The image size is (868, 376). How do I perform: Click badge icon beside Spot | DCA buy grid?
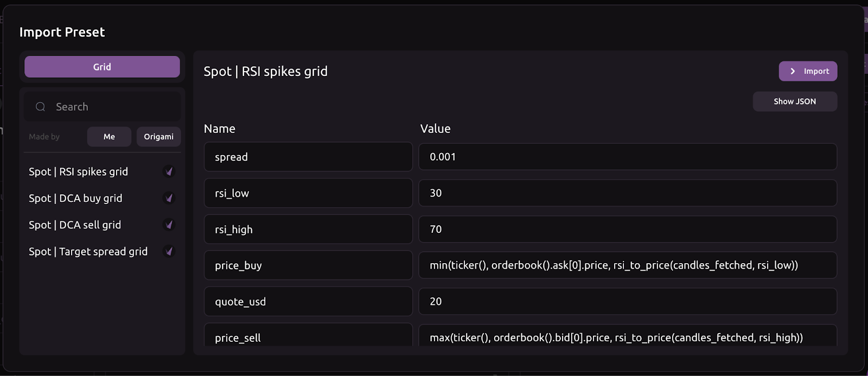tap(169, 198)
